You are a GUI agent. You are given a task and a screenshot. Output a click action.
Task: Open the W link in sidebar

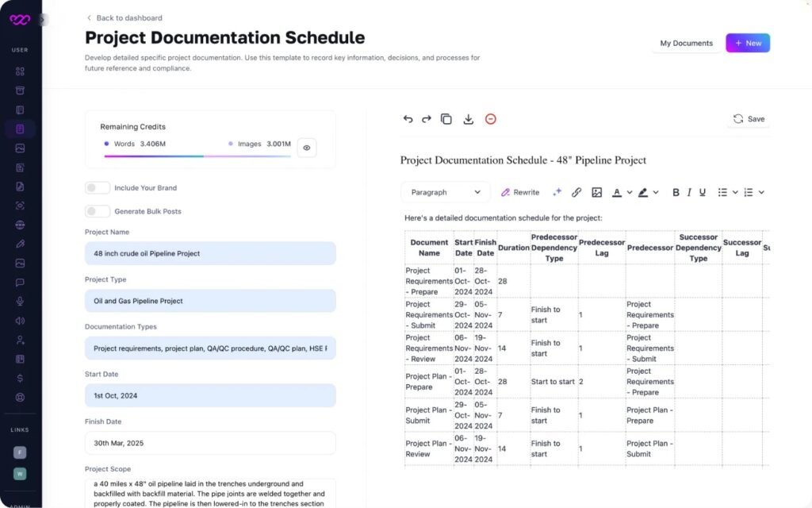20,474
